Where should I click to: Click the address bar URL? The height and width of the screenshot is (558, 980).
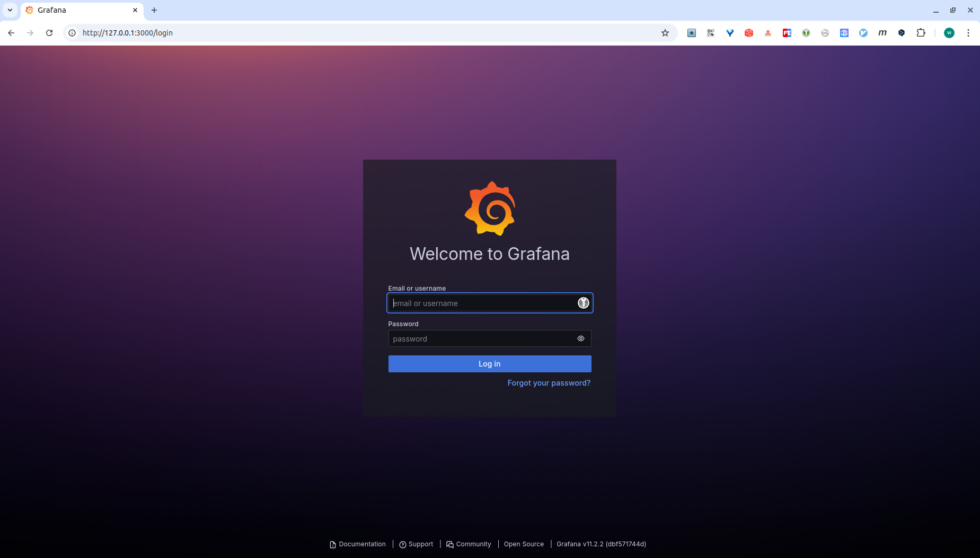[x=128, y=33]
